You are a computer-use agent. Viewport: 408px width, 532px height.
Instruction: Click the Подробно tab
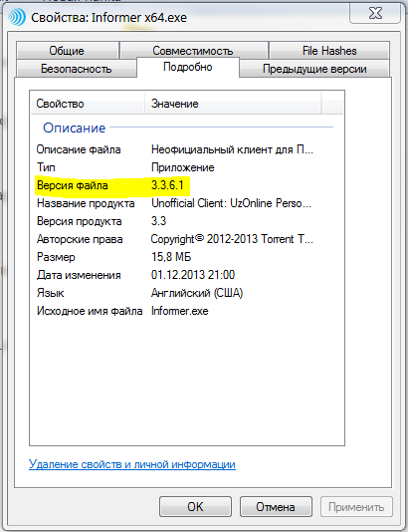pos(188,67)
